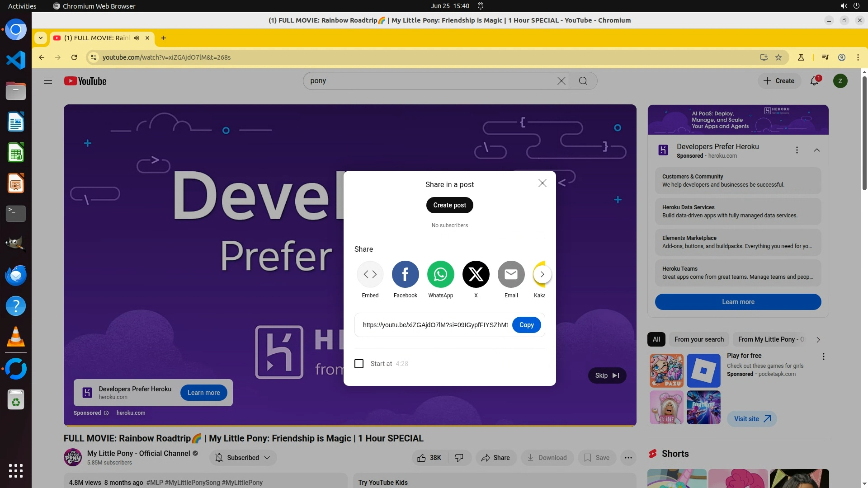Copy the video share link

[x=526, y=325]
